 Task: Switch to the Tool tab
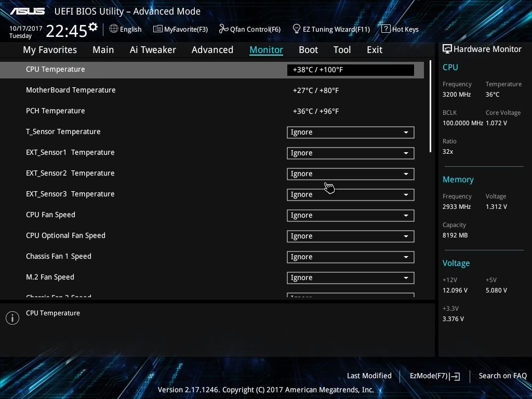[x=342, y=50]
